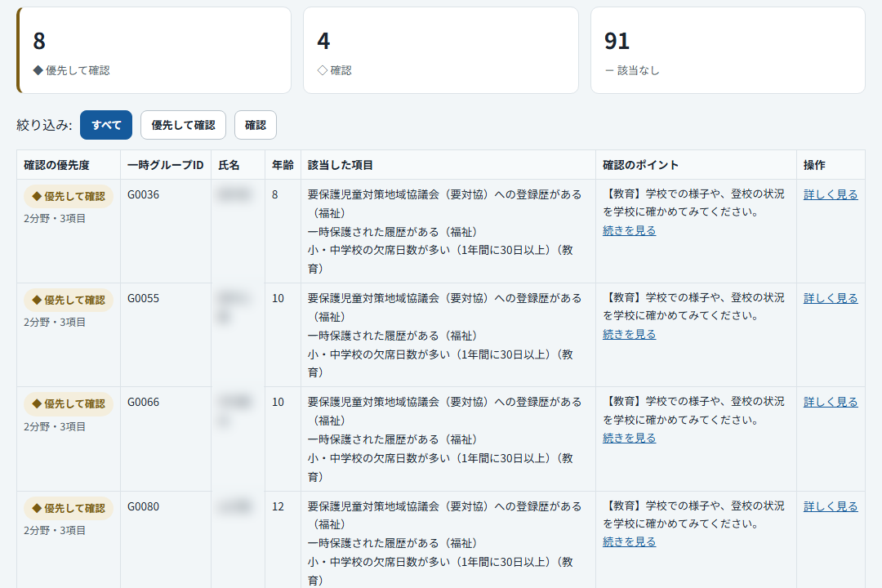Click 2分野・3項目 under the G0036 badge
The image size is (882, 588).
(x=55, y=218)
